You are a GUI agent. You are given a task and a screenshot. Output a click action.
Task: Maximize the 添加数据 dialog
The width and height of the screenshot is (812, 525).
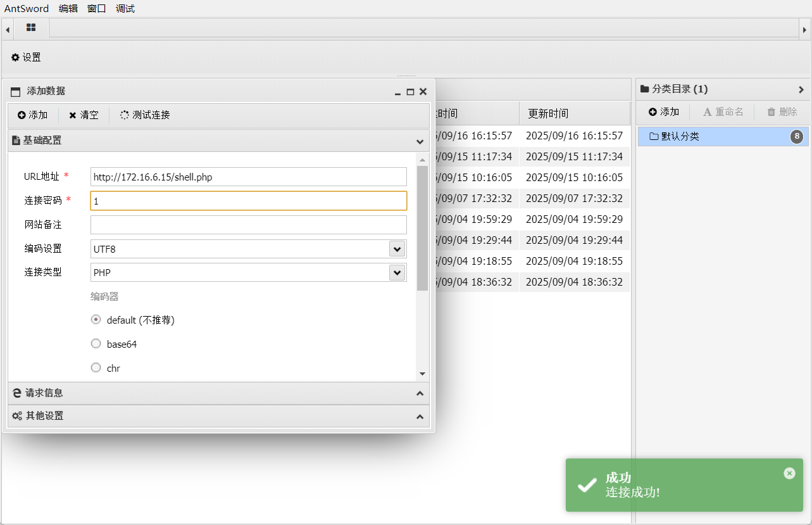click(x=410, y=92)
